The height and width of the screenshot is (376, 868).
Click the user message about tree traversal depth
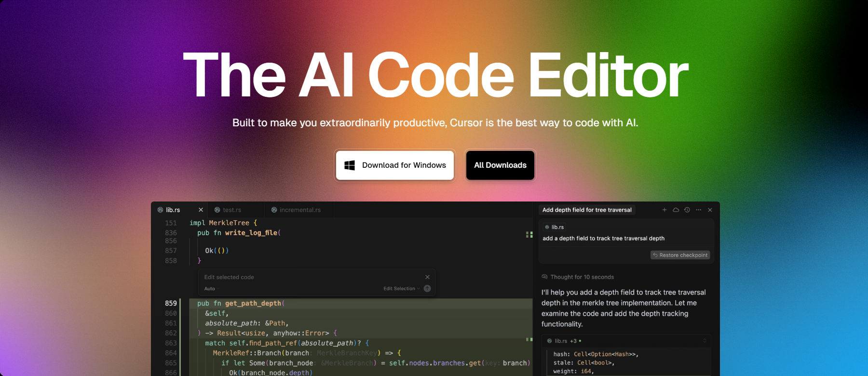click(603, 238)
